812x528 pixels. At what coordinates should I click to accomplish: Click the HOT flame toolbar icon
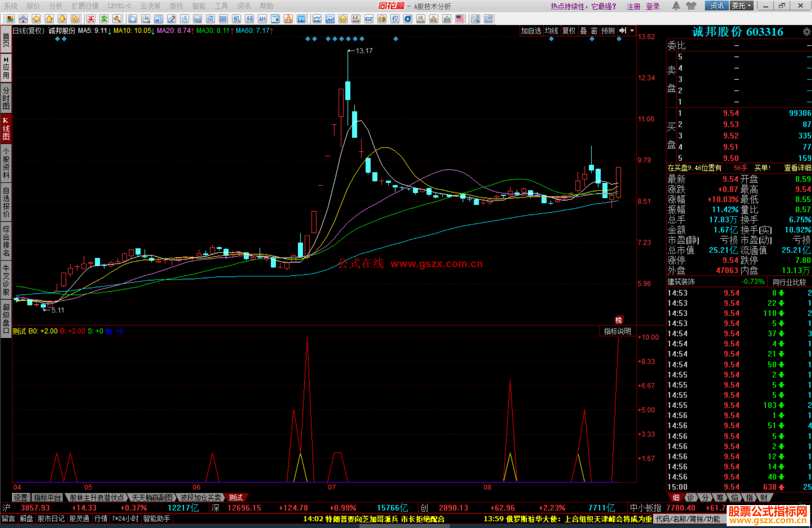tap(288, 19)
